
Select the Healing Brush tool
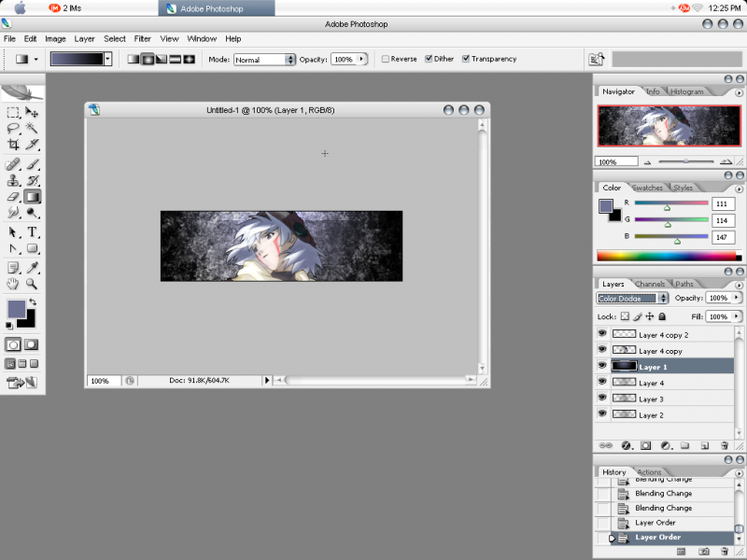pyautogui.click(x=13, y=165)
